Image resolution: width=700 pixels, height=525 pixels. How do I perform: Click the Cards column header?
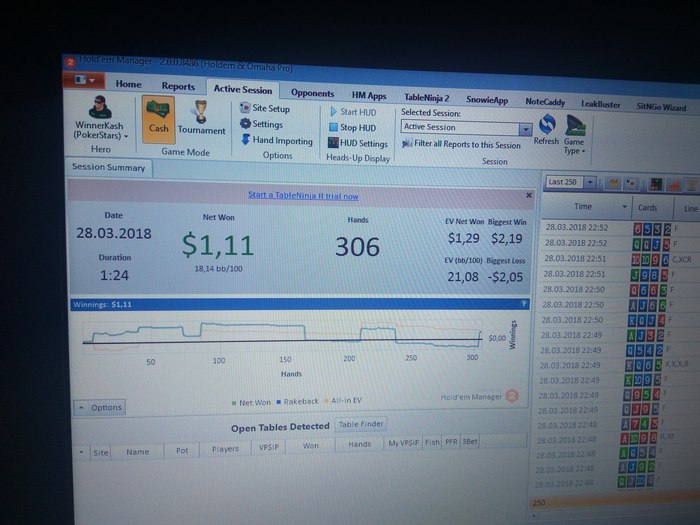click(647, 208)
